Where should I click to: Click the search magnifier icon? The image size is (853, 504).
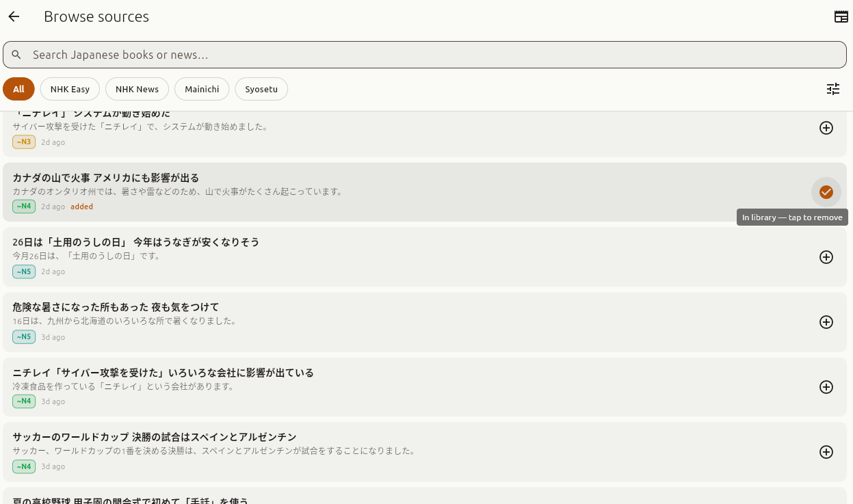pos(16,55)
